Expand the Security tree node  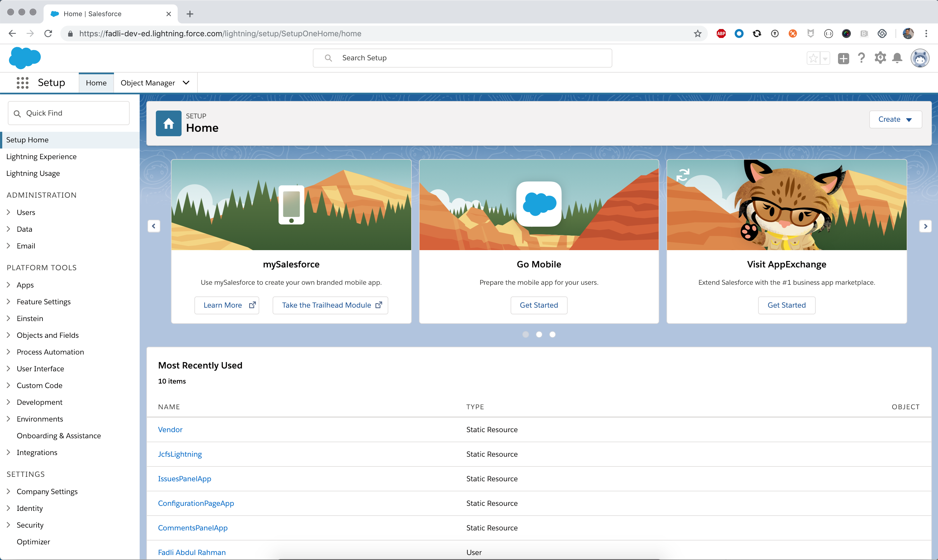click(x=9, y=525)
